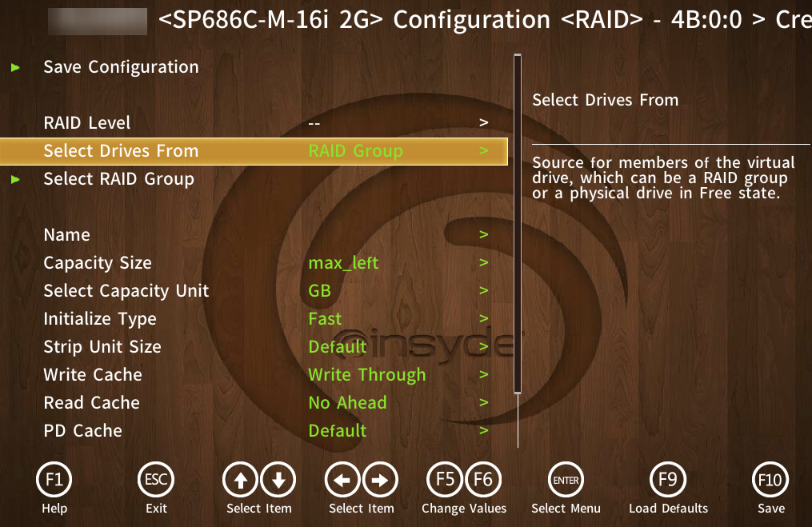Screen dimensions: 812x527
Task: Click the Change Values label
Action: point(464,509)
